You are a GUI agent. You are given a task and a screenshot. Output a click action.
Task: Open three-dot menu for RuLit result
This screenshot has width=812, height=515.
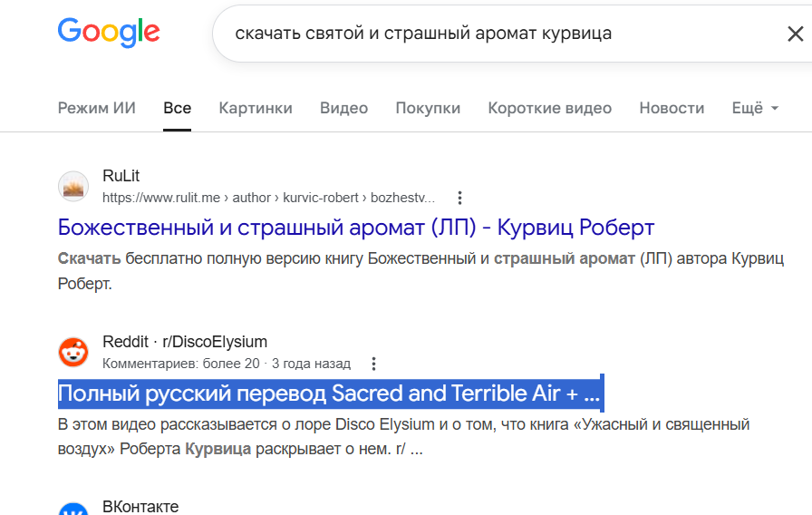point(459,198)
